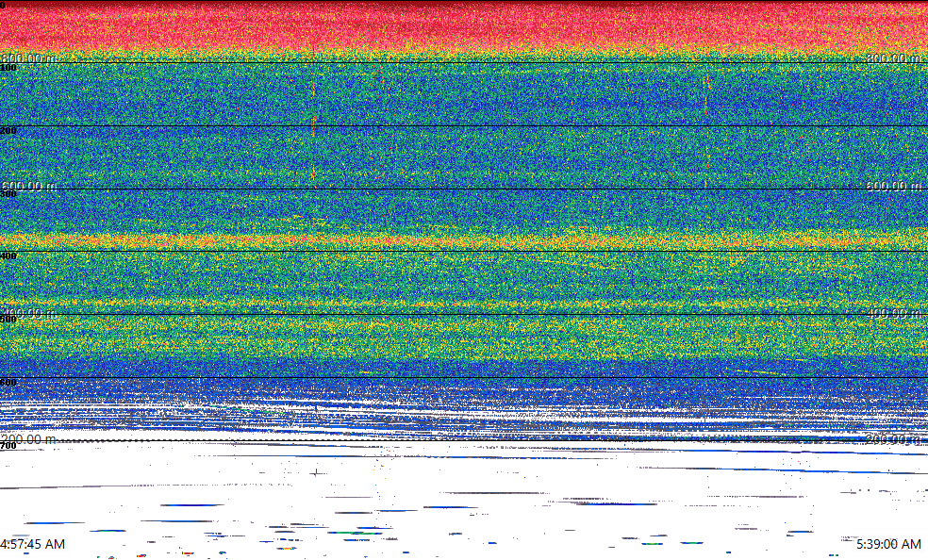
Task: Select the right 600.00 m range label
Action: pos(893,186)
